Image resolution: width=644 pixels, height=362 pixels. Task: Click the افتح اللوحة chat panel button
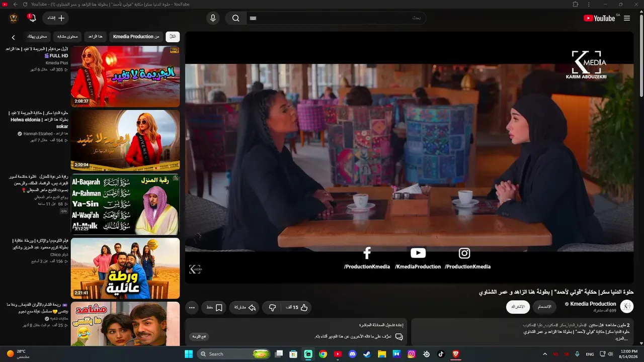pyautogui.click(x=199, y=336)
